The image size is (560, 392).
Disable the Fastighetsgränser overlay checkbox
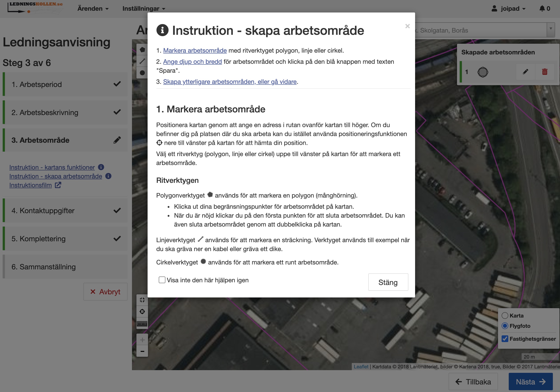(x=505, y=338)
